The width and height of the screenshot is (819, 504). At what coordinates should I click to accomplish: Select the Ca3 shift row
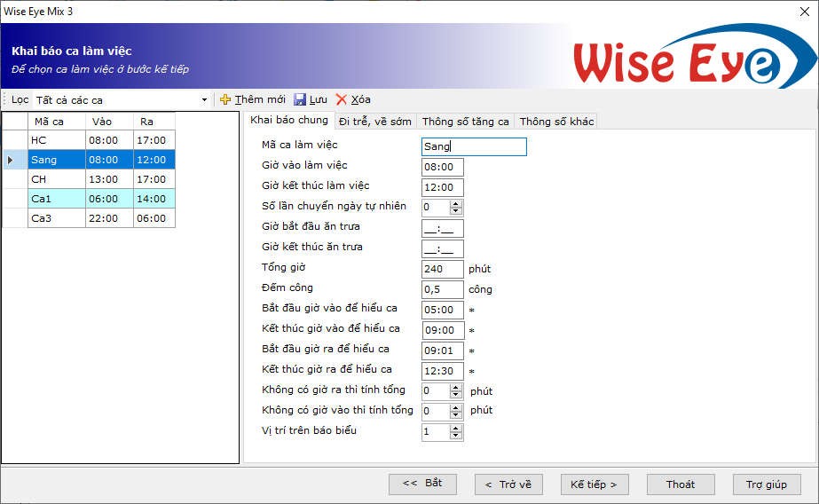coord(57,218)
